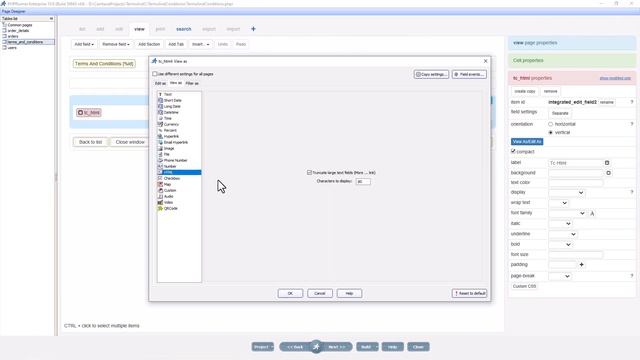Click the background color field
The height and width of the screenshot is (360, 640).
(576, 173)
